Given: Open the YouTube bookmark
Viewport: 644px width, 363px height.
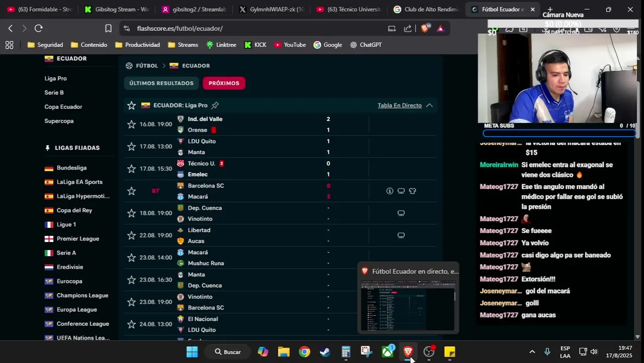Looking at the screenshot, I should pyautogui.click(x=290, y=45).
